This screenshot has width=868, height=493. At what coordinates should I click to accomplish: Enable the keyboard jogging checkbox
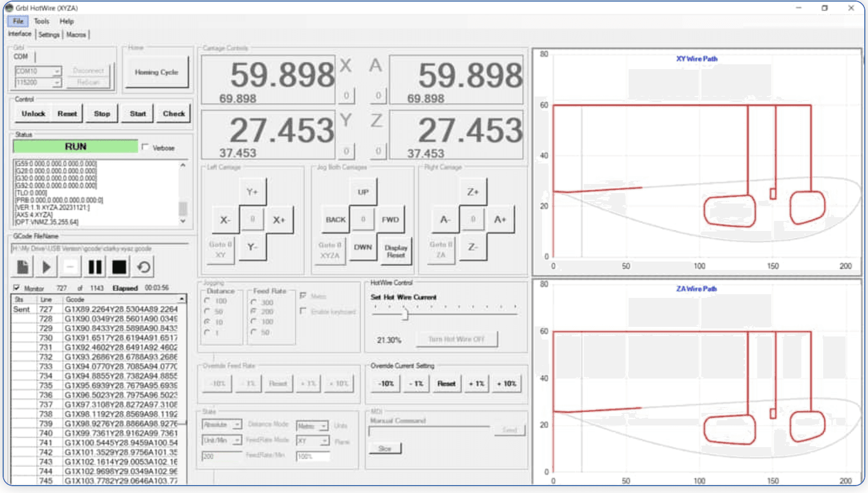(304, 311)
